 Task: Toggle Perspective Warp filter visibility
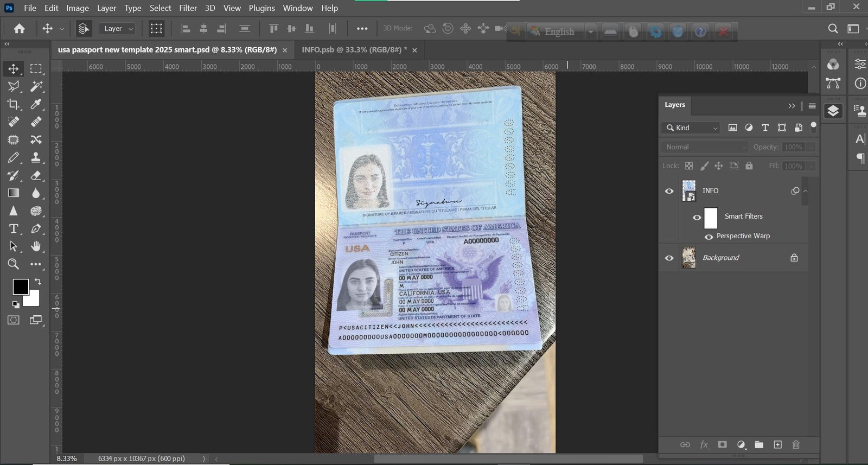coord(709,237)
